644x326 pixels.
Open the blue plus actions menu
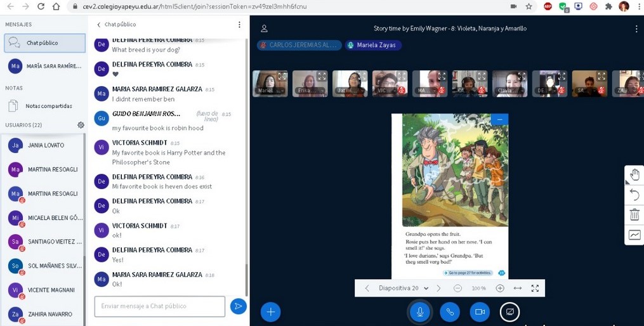(x=270, y=312)
